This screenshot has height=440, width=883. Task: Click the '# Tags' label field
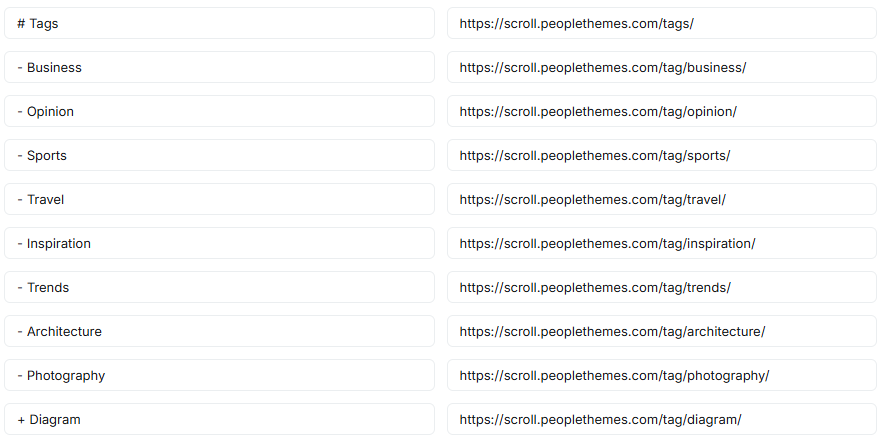pos(220,23)
